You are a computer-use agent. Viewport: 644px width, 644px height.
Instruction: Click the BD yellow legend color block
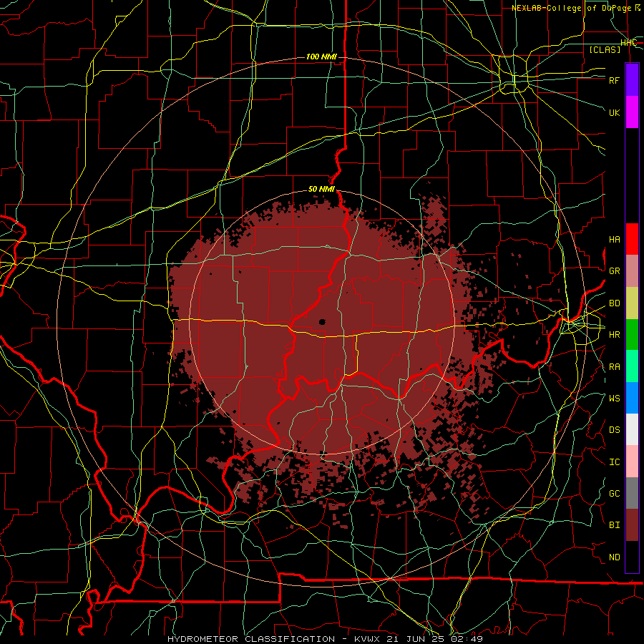point(632,303)
